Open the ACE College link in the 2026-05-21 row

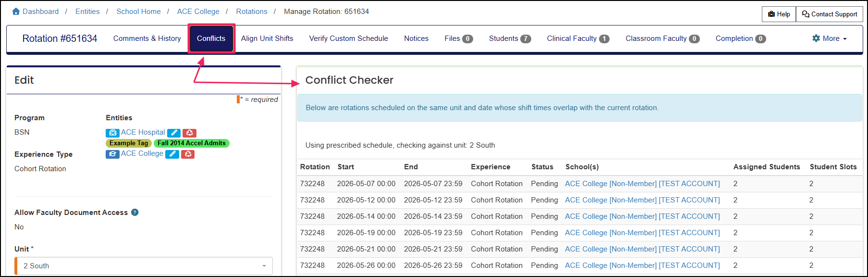click(x=642, y=249)
